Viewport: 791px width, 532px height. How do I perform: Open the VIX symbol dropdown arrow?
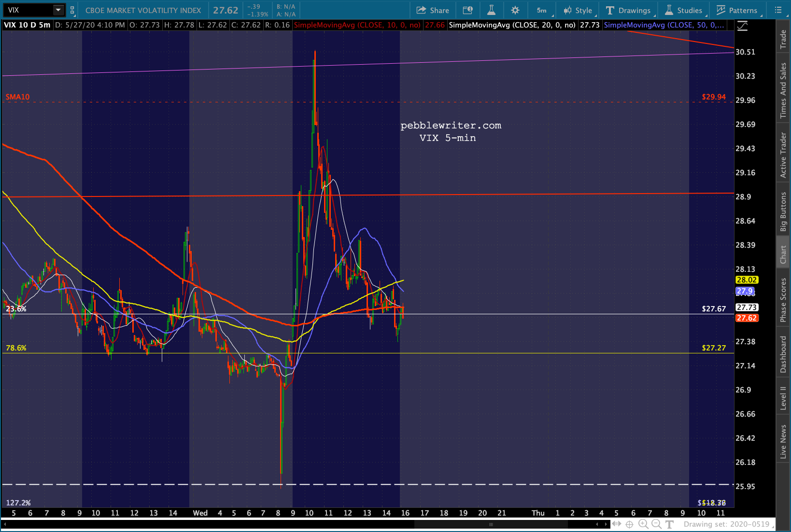pos(58,10)
